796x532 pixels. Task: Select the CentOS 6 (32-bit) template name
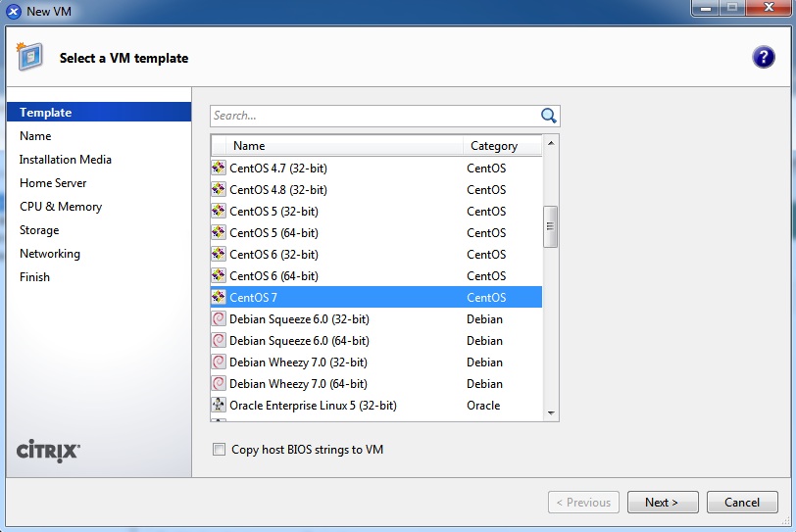click(x=274, y=254)
